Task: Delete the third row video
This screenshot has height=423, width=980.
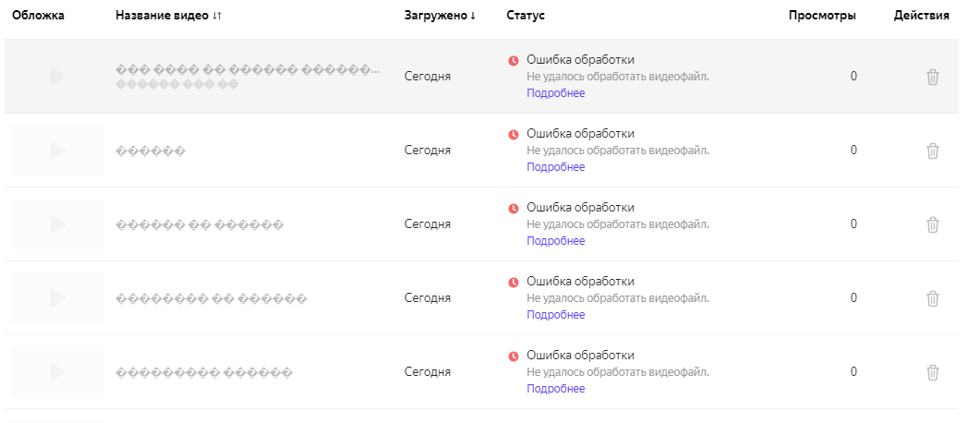Action: (932, 224)
